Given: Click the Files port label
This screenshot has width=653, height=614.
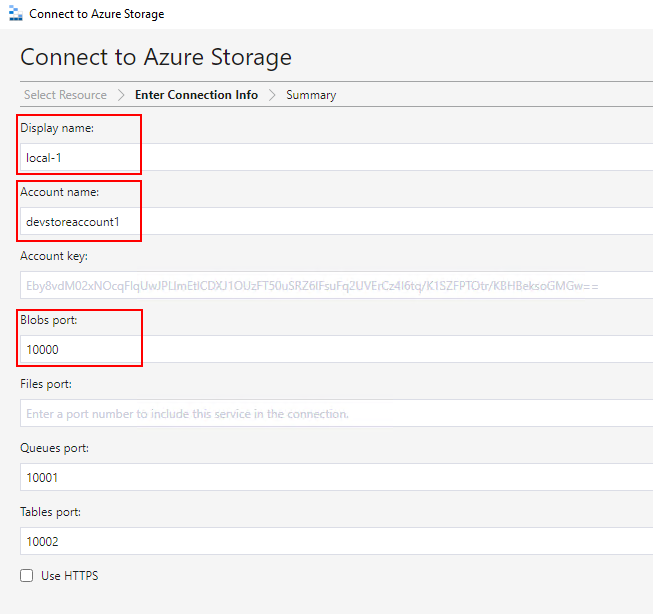Looking at the screenshot, I should click(46, 384).
